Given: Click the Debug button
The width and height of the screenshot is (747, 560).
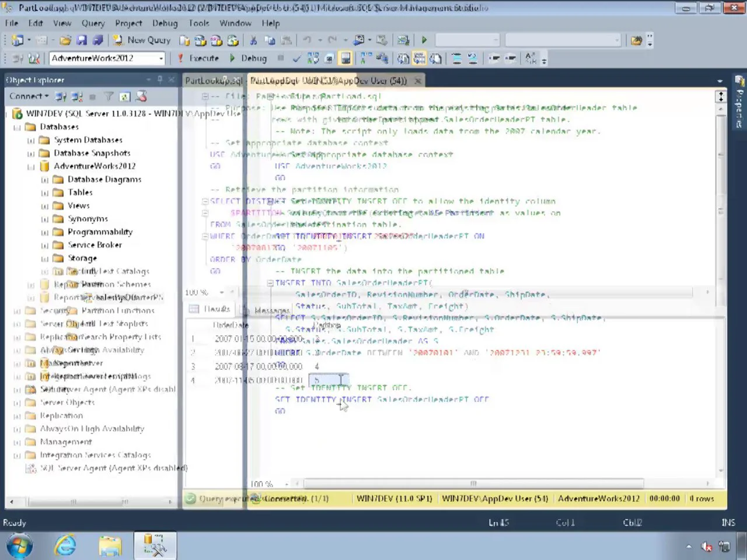Looking at the screenshot, I should (x=248, y=58).
